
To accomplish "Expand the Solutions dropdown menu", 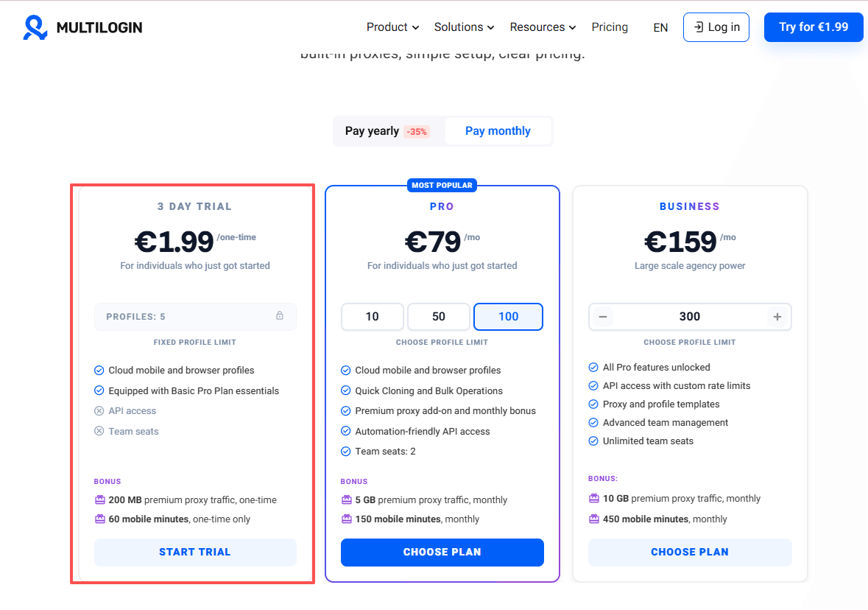I will 464,27.
